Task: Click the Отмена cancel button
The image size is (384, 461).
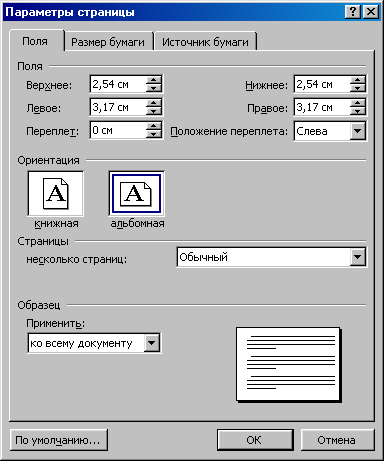Action: (x=337, y=440)
